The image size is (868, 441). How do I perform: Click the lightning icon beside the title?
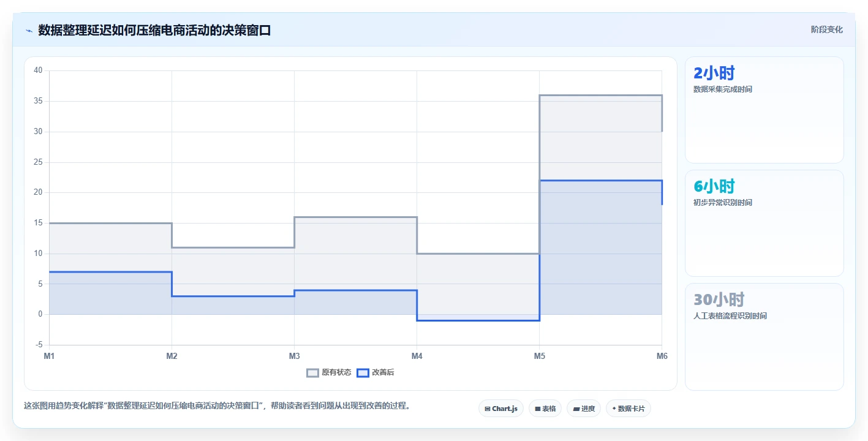click(29, 31)
